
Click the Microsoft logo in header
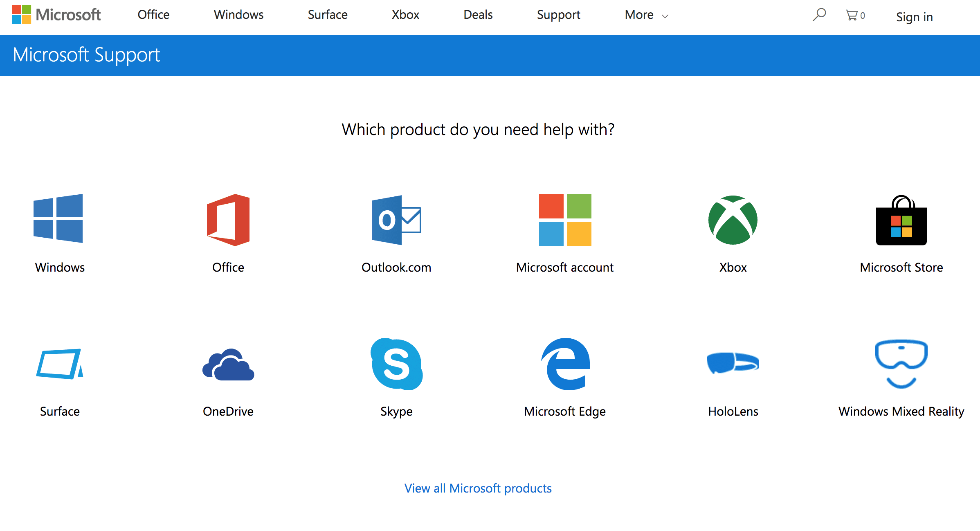tap(56, 15)
